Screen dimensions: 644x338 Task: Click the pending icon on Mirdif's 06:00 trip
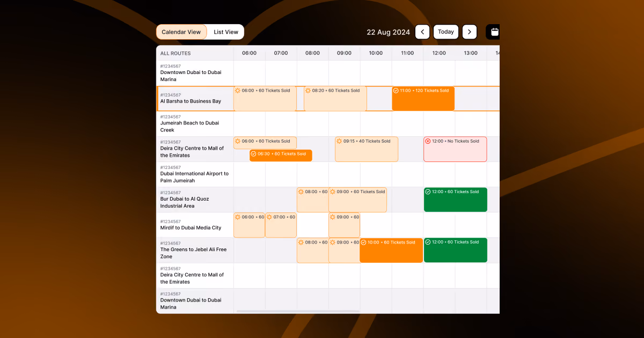point(238,217)
